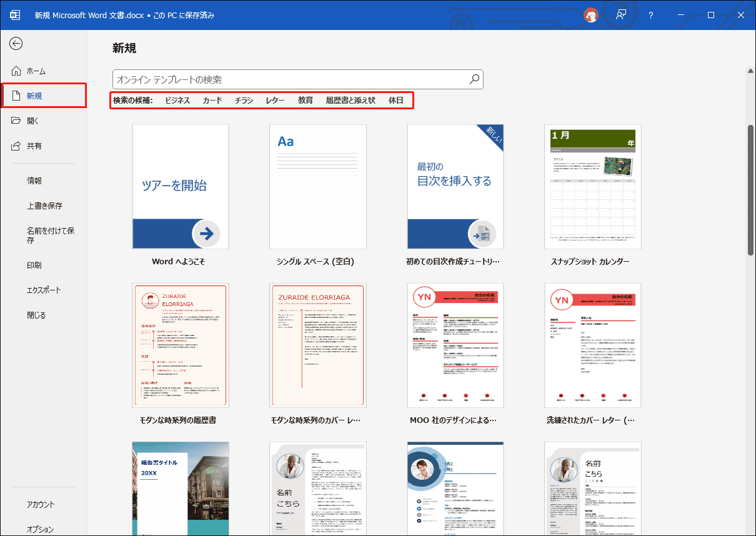
Task: Click the New document page icon
Action: tap(16, 96)
